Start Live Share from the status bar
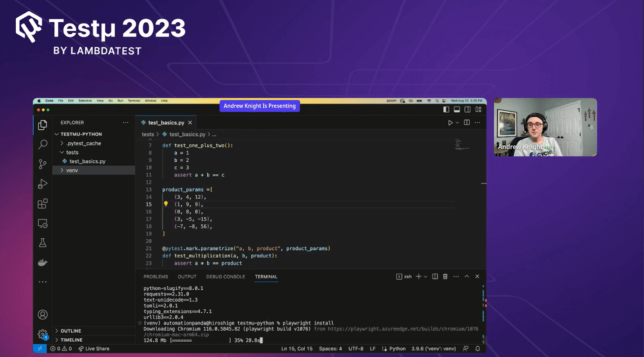The width and height of the screenshot is (644, 357). coord(94,349)
